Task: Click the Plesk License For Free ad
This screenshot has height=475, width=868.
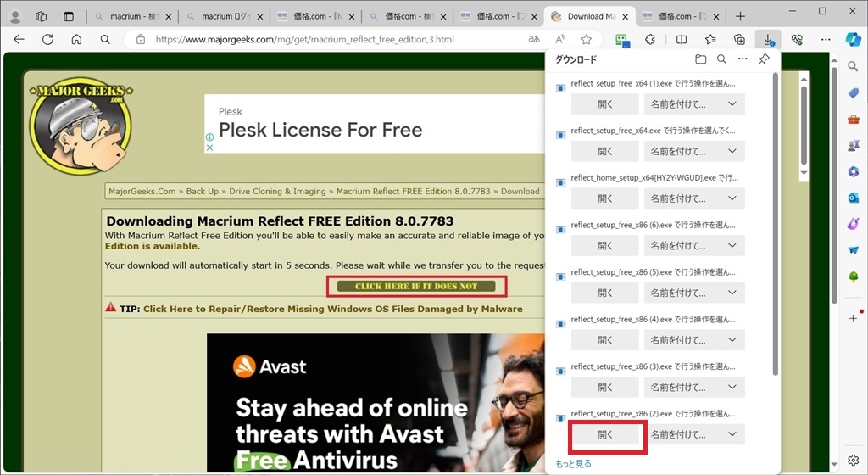Action: (x=375, y=124)
